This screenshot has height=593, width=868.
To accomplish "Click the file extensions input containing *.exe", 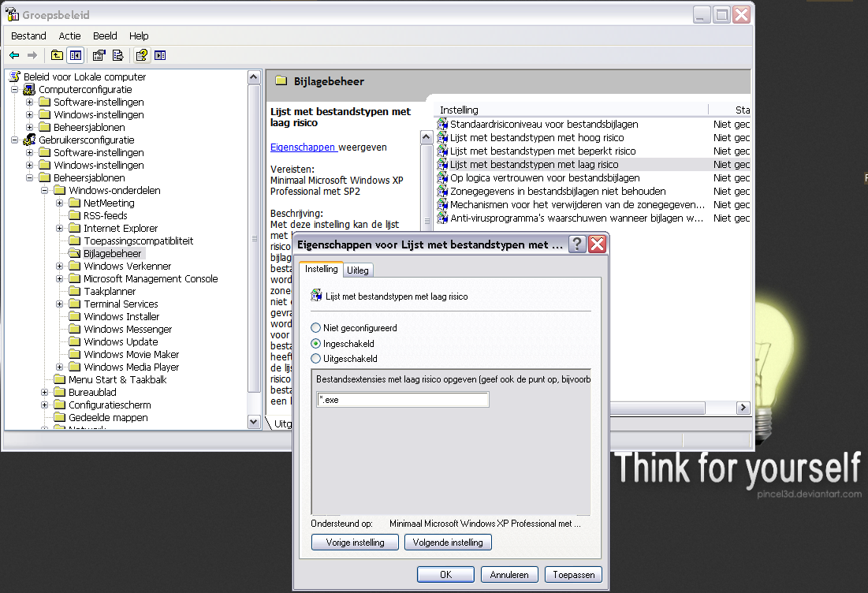I will (403, 400).
